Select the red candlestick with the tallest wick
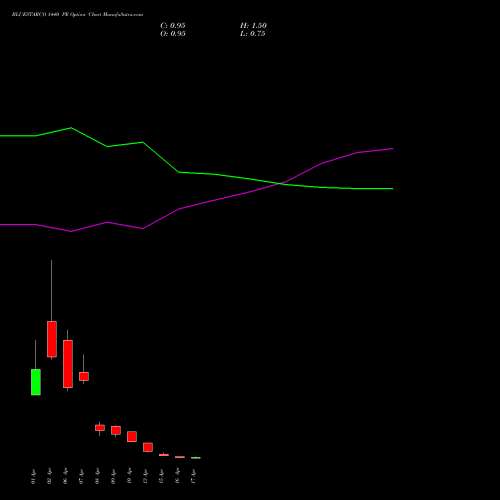 tap(52, 339)
